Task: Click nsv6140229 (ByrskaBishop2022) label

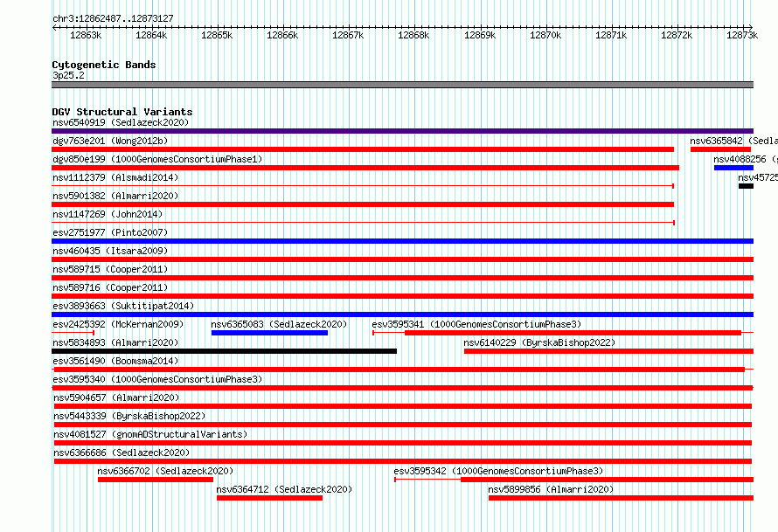Action: 539,342
